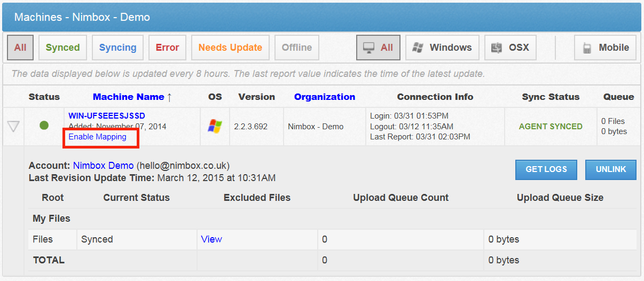
Task: Click the OS column header
Action: pyautogui.click(x=215, y=97)
